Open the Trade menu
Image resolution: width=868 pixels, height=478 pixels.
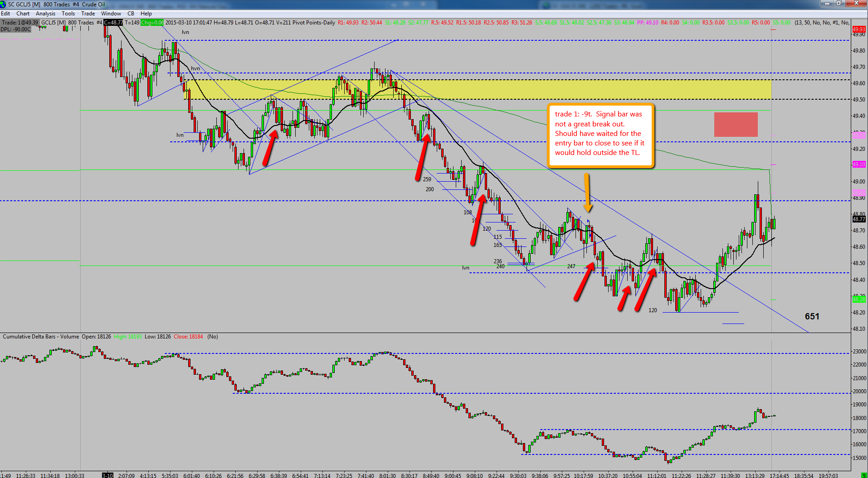pyautogui.click(x=88, y=14)
